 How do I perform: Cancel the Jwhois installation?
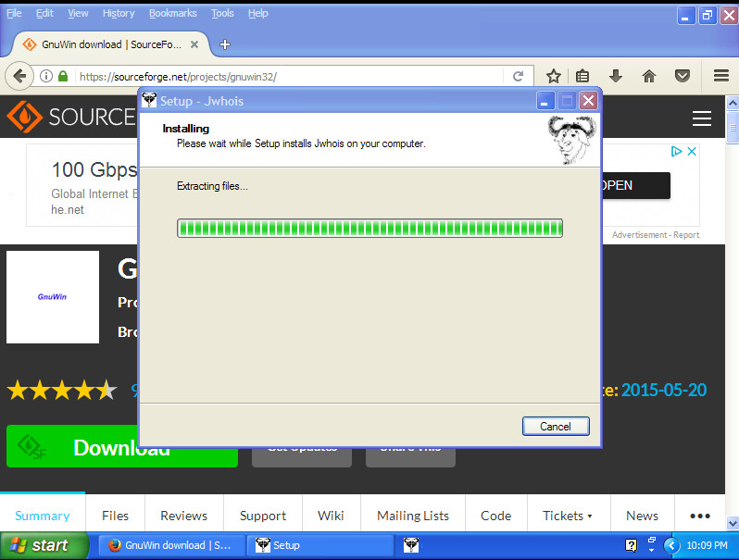coord(556,426)
